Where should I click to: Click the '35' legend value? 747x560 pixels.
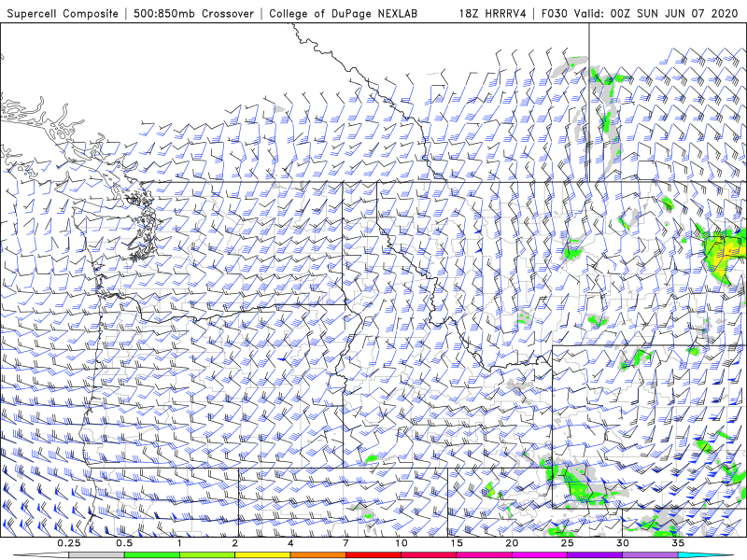point(678,543)
